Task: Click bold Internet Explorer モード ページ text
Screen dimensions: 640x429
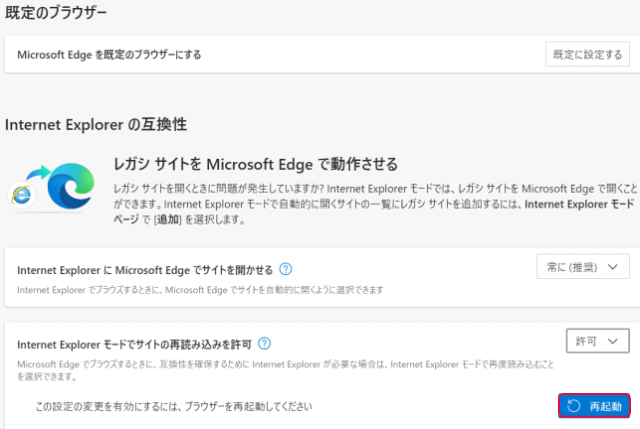Action: coord(580,204)
